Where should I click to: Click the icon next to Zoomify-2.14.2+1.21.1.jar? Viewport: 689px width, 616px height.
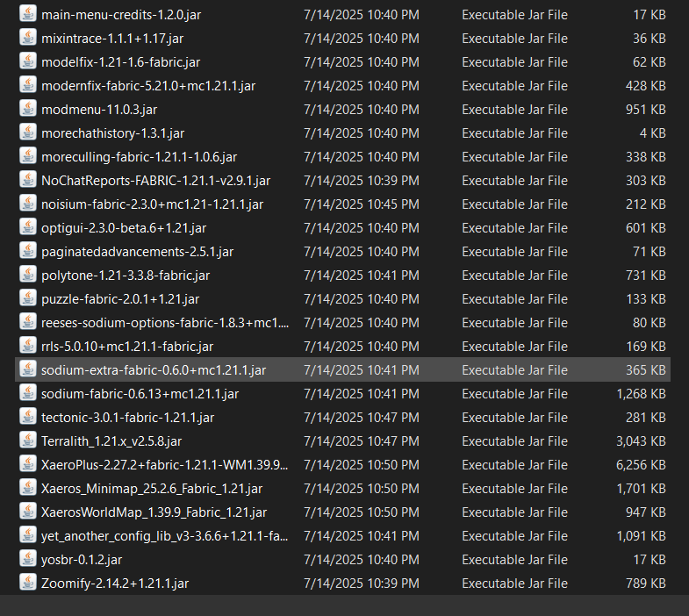click(x=28, y=583)
